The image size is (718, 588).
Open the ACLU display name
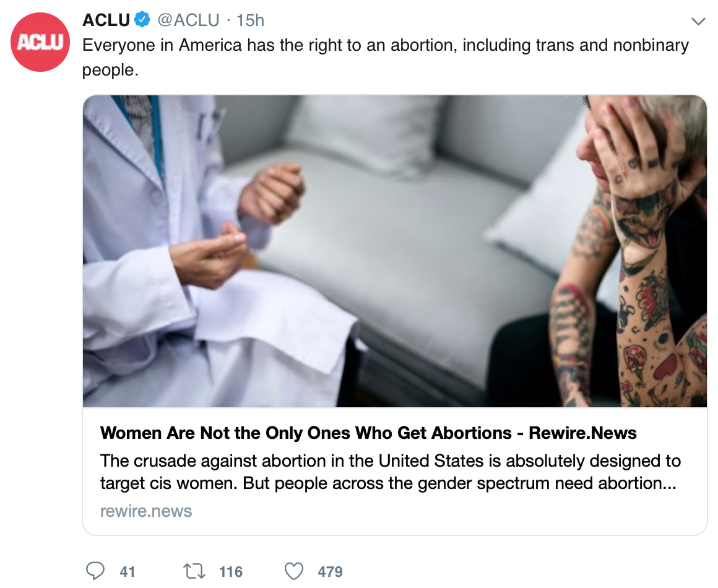coord(106,20)
